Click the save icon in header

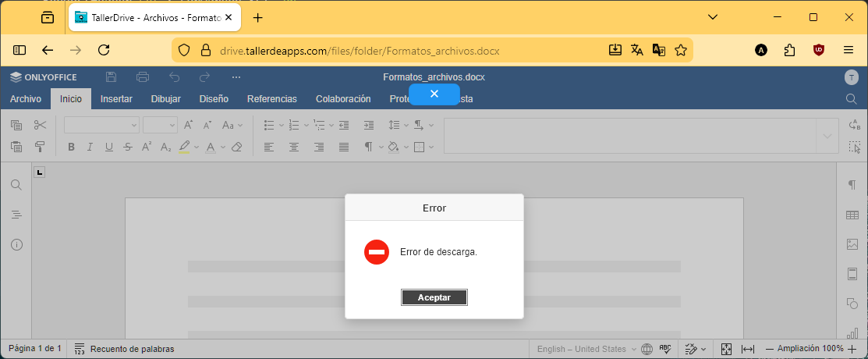(112, 76)
